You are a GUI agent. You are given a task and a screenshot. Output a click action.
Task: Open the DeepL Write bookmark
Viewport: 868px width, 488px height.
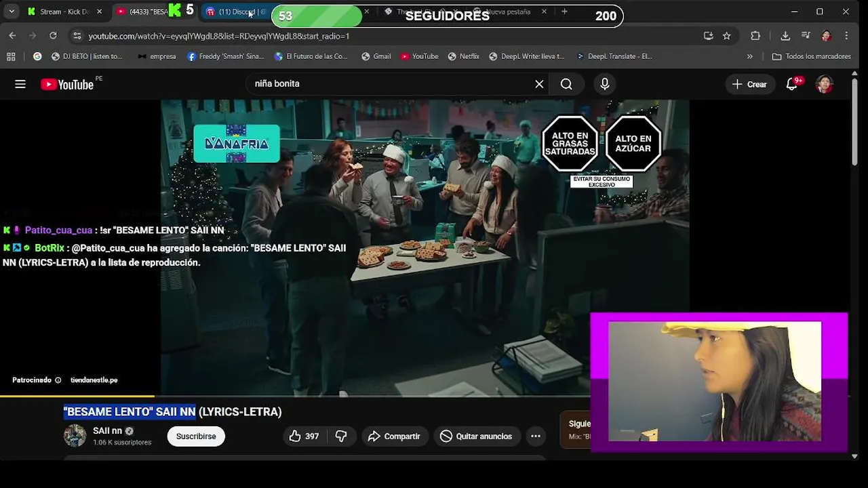[526, 56]
